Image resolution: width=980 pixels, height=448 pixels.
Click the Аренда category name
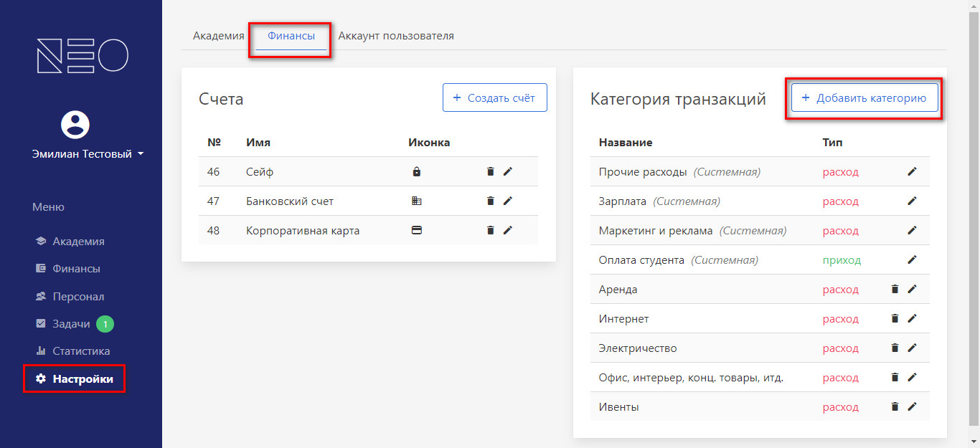click(x=618, y=290)
